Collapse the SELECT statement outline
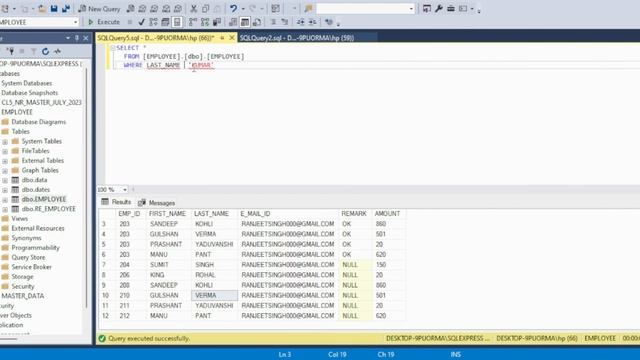Image resolution: width=640 pixels, height=360 pixels. pos(113,48)
